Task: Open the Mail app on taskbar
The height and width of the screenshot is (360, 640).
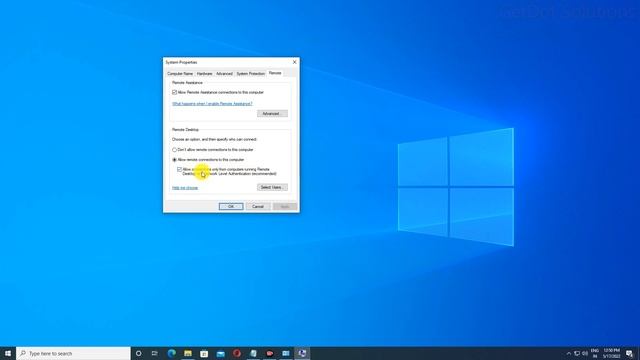Action: 220,353
